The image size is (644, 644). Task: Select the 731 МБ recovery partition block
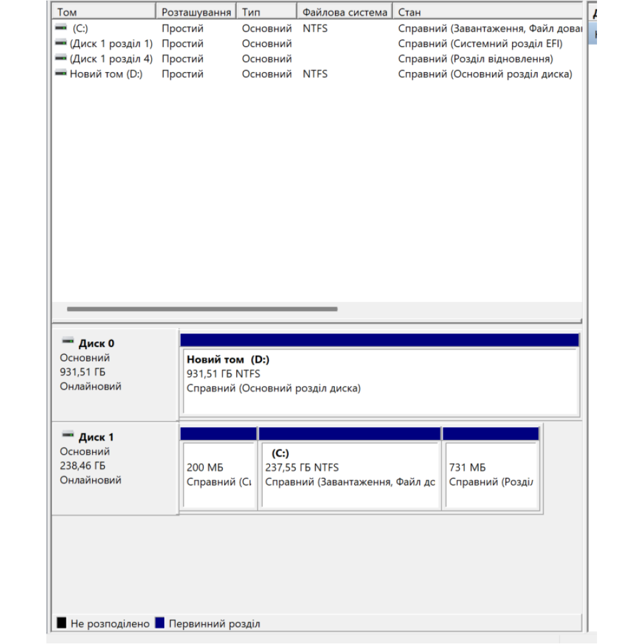pyautogui.click(x=491, y=475)
